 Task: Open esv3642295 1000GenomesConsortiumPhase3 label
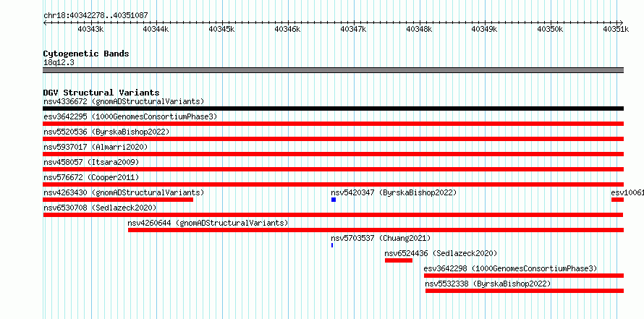(x=130, y=116)
